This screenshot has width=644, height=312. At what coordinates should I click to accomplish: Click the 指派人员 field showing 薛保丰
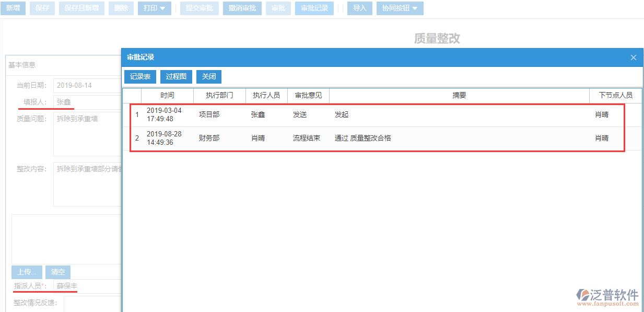pyautogui.click(x=78, y=286)
